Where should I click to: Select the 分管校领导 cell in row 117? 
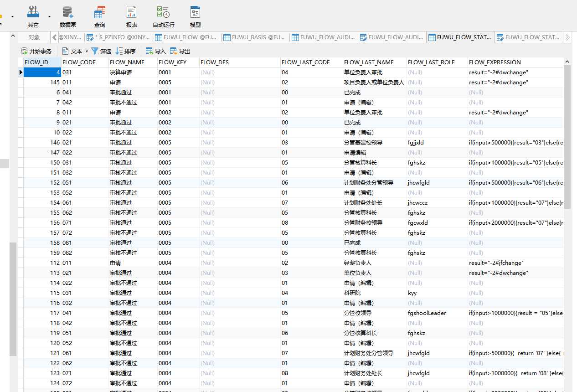[375, 313]
